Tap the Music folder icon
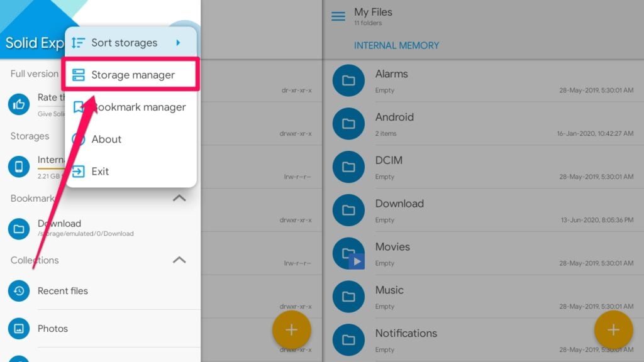Screen dimensions: 644x362 [x=348, y=297]
